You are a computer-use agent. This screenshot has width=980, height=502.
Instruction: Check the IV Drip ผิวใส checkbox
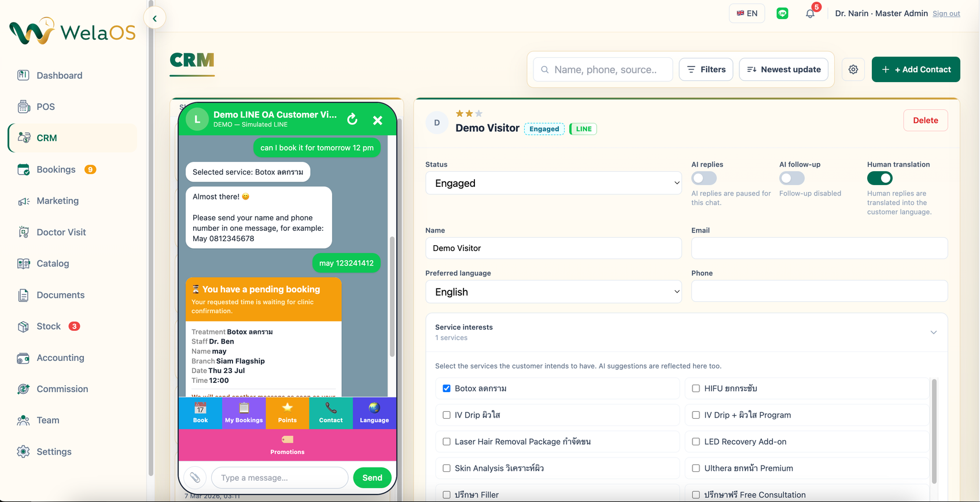click(447, 415)
